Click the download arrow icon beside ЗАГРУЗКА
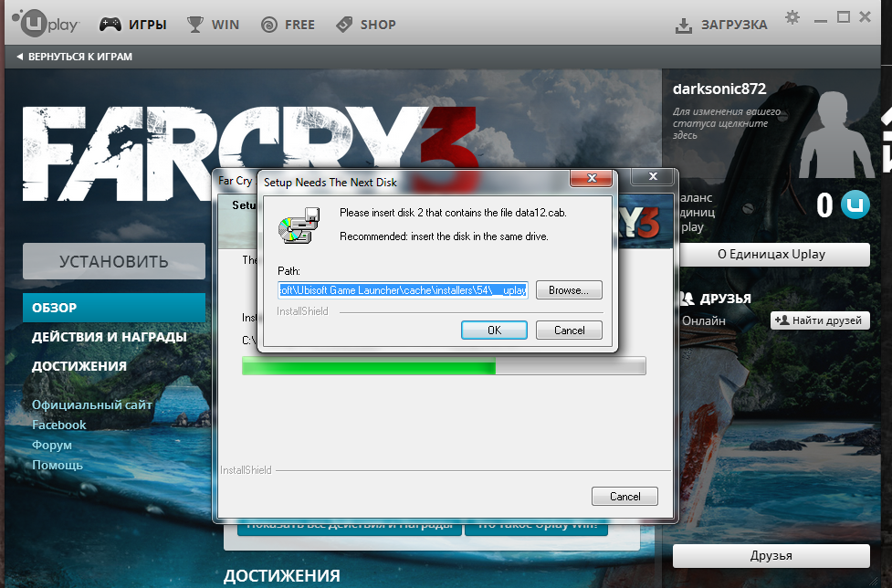Screen dimensions: 892x588 click(683, 25)
